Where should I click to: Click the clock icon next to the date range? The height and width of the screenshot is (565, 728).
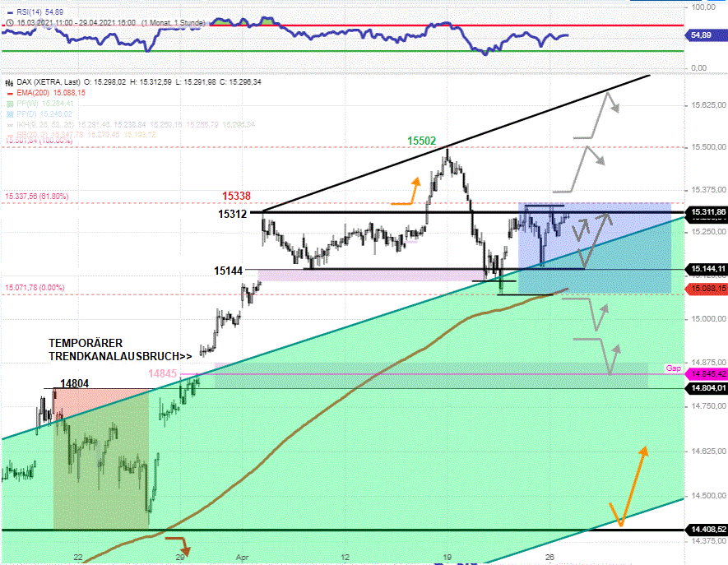pos(9,22)
